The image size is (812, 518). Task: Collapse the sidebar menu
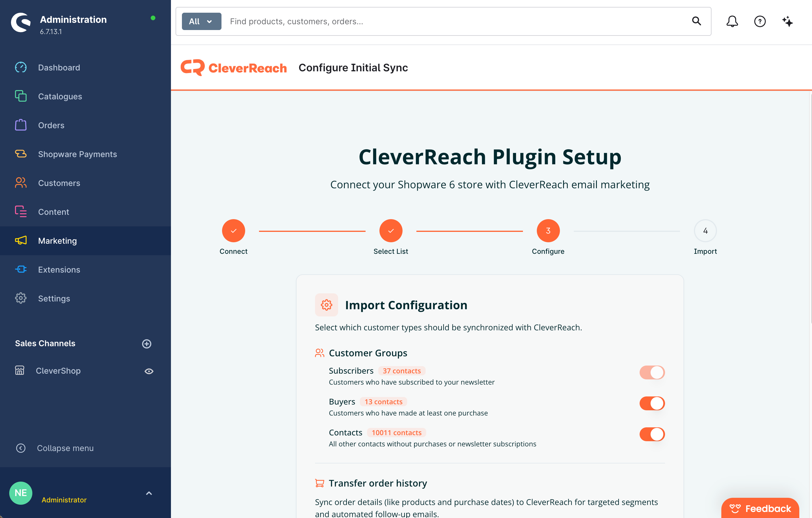(55, 448)
